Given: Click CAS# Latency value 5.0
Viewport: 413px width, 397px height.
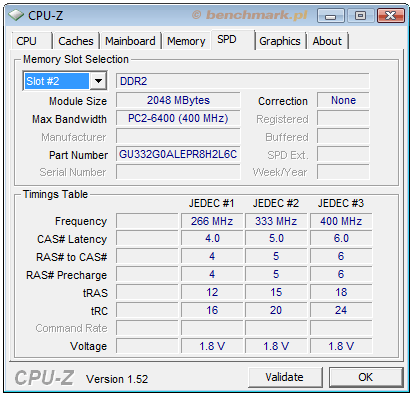Looking at the screenshot, I should [x=276, y=239].
